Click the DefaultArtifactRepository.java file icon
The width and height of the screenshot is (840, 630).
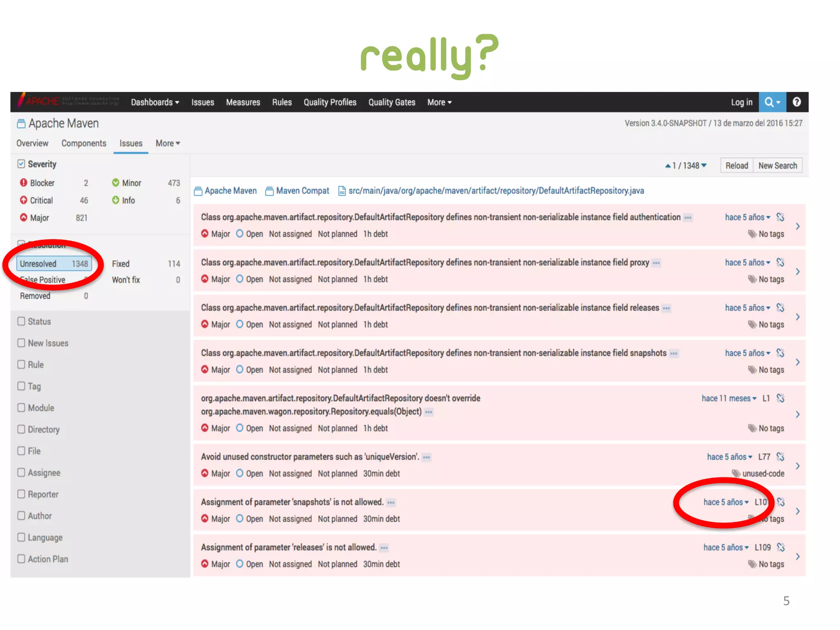click(x=342, y=191)
